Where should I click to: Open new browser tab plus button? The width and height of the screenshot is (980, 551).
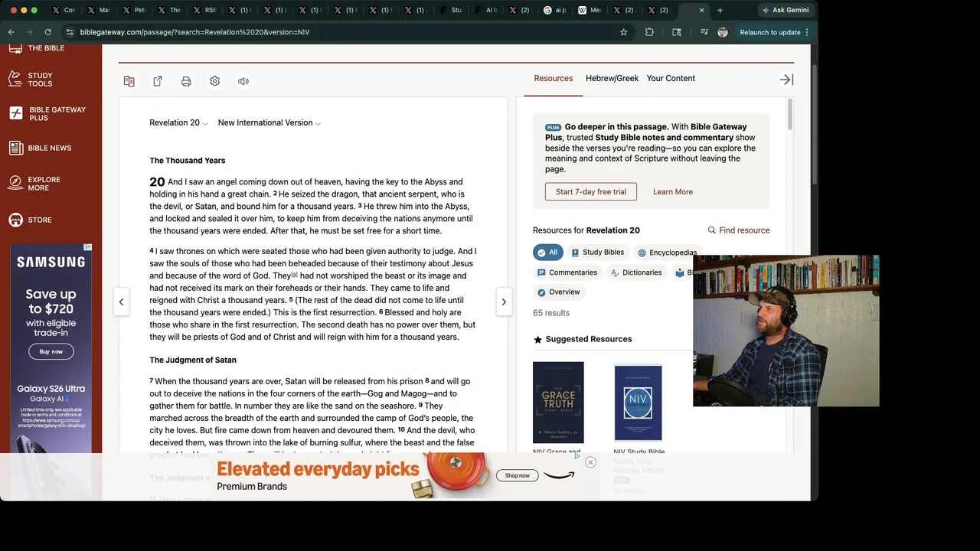point(720,10)
